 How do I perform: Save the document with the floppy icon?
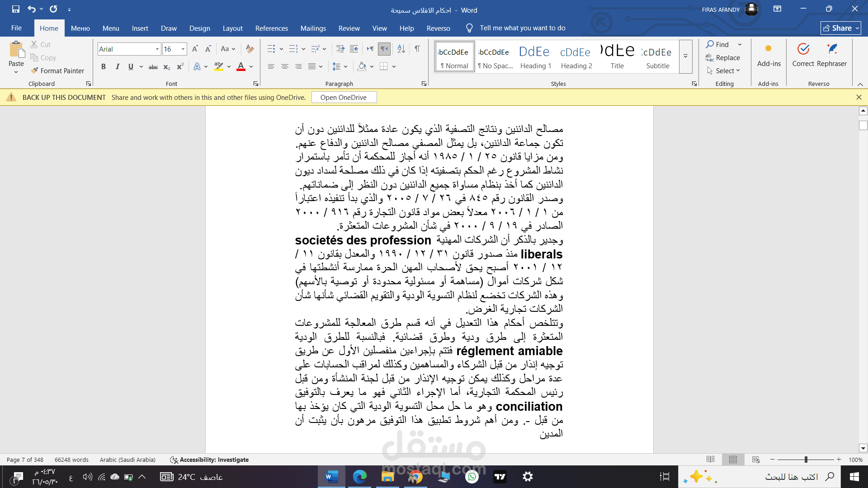16,9
